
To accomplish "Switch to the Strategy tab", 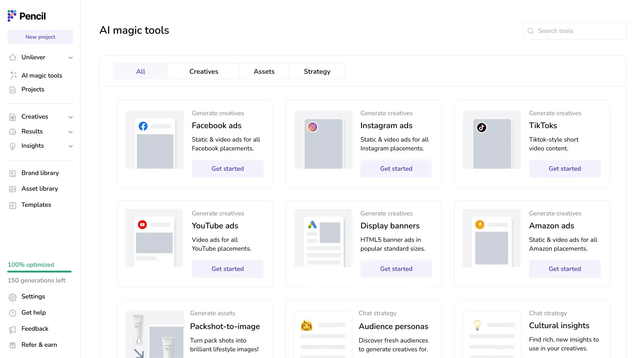I will coord(317,71).
